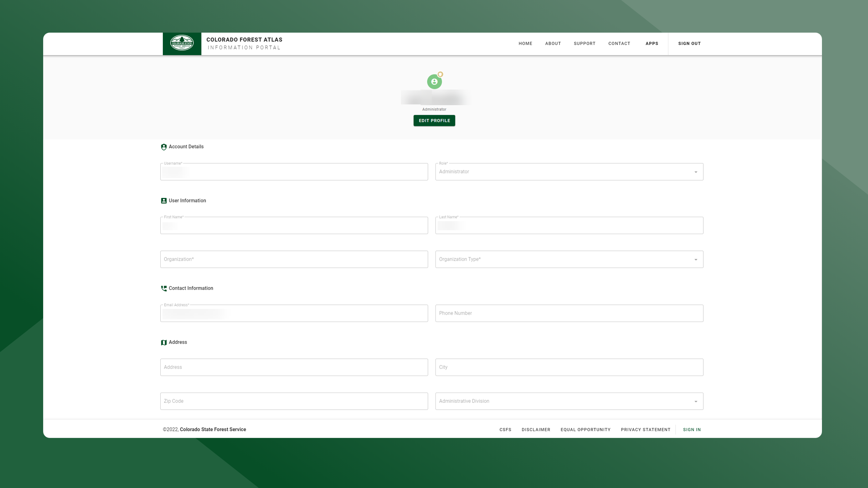Click the Information Portal subtitle
The height and width of the screenshot is (488, 868).
coord(244,47)
